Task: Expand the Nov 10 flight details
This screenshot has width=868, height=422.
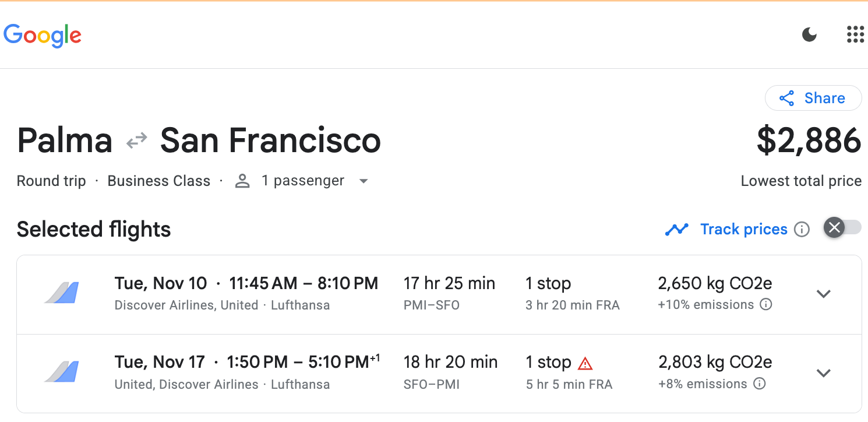Action: point(823,294)
